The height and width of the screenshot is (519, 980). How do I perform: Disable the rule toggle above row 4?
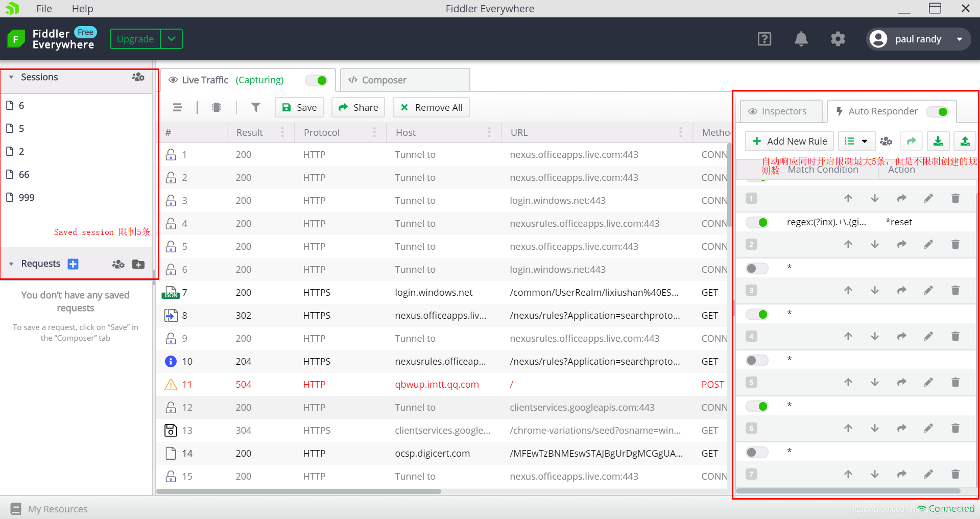[757, 314]
